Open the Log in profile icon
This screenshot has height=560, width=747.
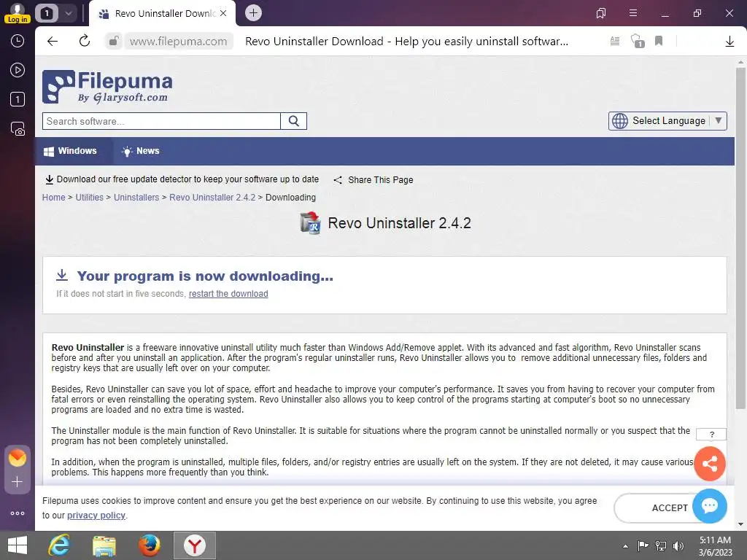tap(18, 13)
